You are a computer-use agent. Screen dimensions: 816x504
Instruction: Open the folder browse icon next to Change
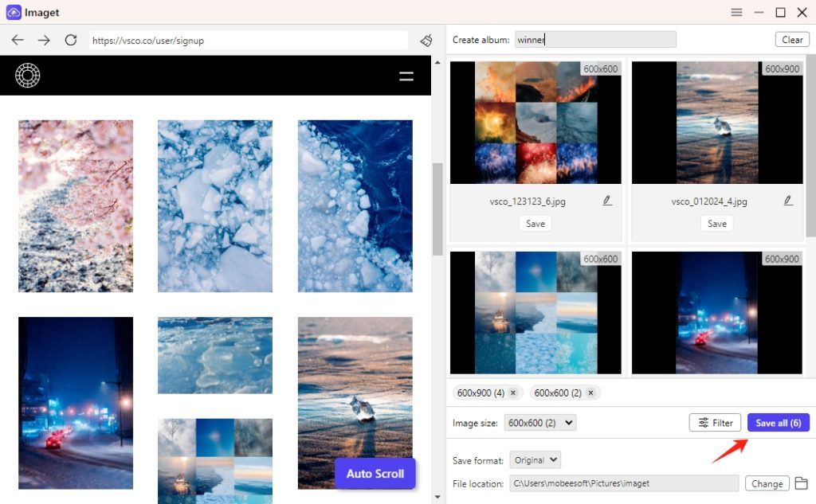click(x=802, y=483)
